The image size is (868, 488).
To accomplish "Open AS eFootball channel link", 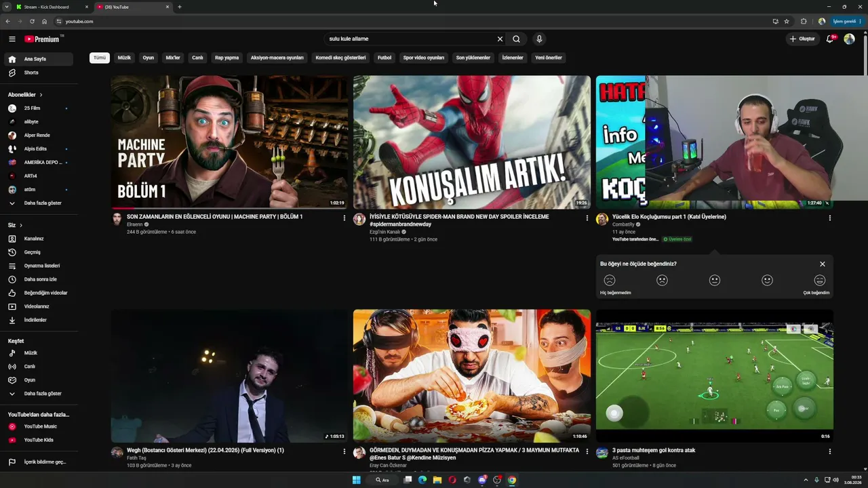I will click(626, 458).
